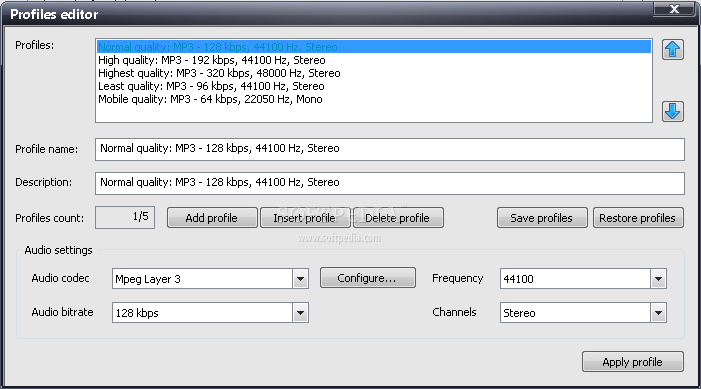The height and width of the screenshot is (389, 701).
Task: Click the Add profile button
Action: [212, 218]
